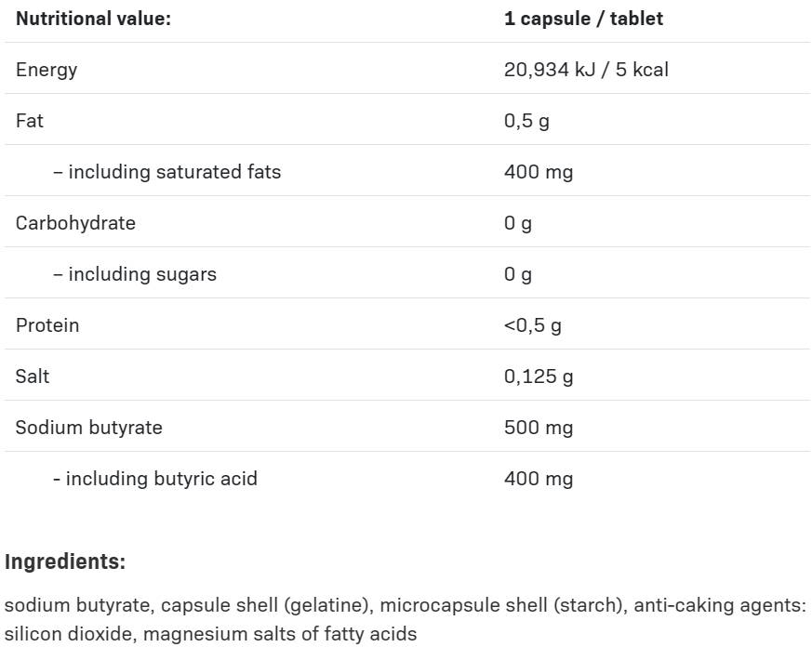Click the 'including sugars' row label
The width and height of the screenshot is (812, 647).
click(x=135, y=274)
